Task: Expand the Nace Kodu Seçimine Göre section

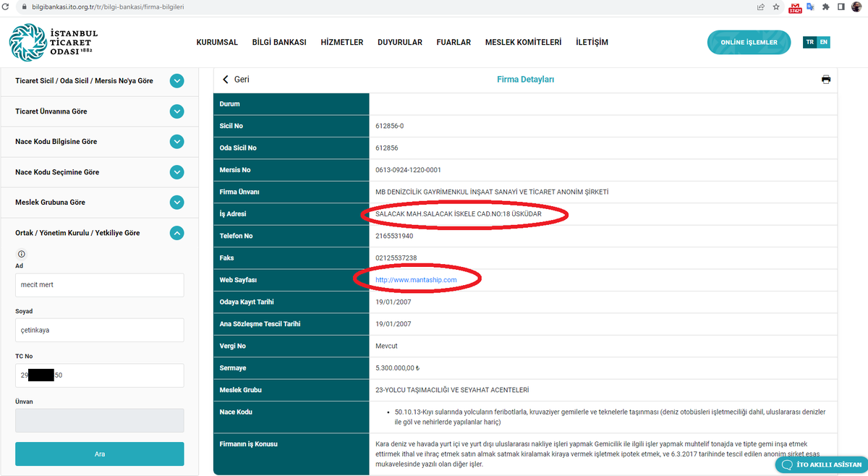Action: [x=177, y=172]
